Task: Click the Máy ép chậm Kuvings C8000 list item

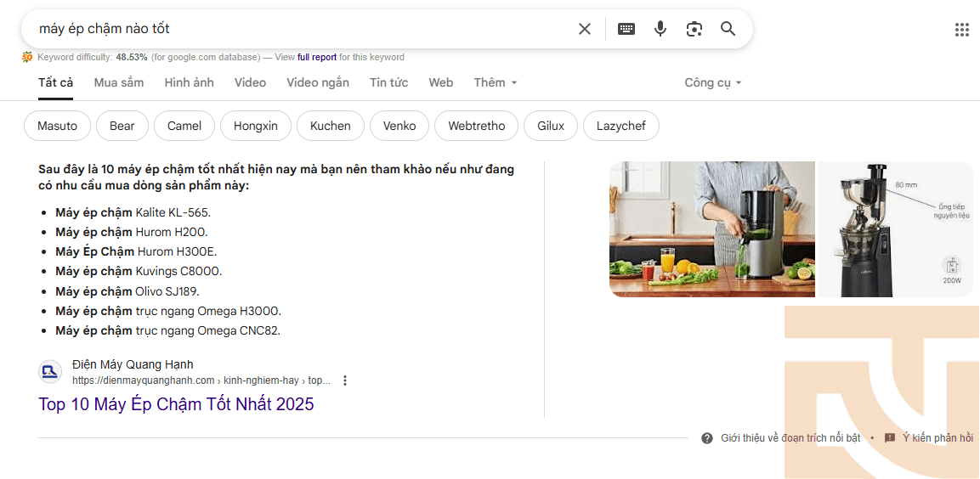Action: pyautogui.click(x=139, y=272)
